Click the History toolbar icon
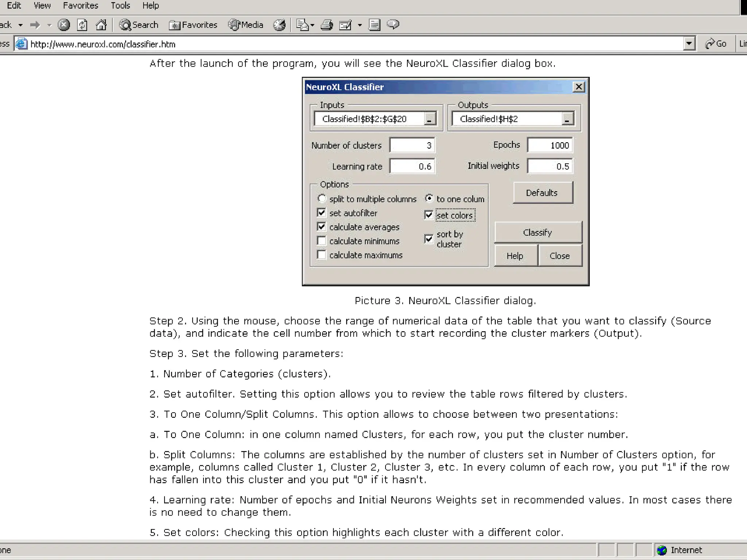 coord(279,25)
